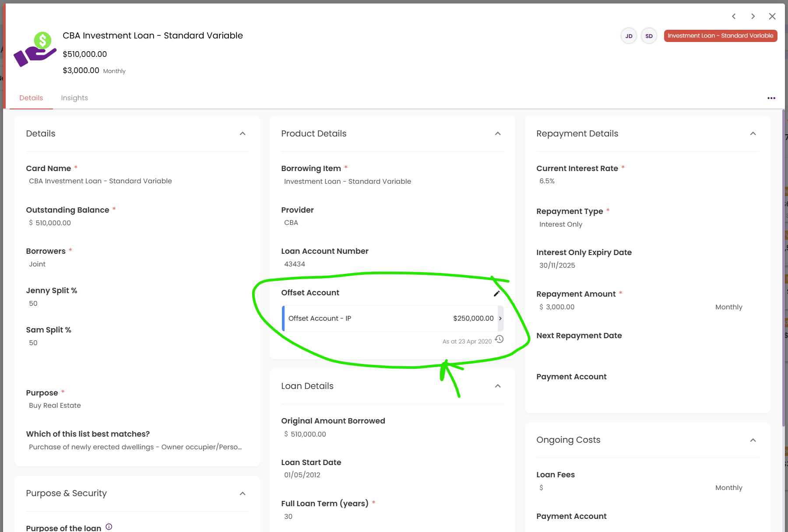The height and width of the screenshot is (532, 788).
Task: Edit the Provider value CBA
Action: point(291,223)
